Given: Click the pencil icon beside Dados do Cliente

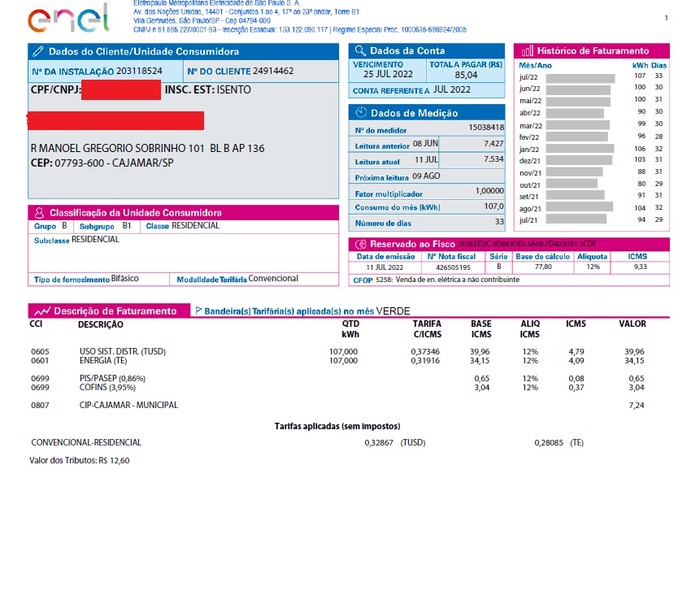Looking at the screenshot, I should pyautogui.click(x=38, y=51).
